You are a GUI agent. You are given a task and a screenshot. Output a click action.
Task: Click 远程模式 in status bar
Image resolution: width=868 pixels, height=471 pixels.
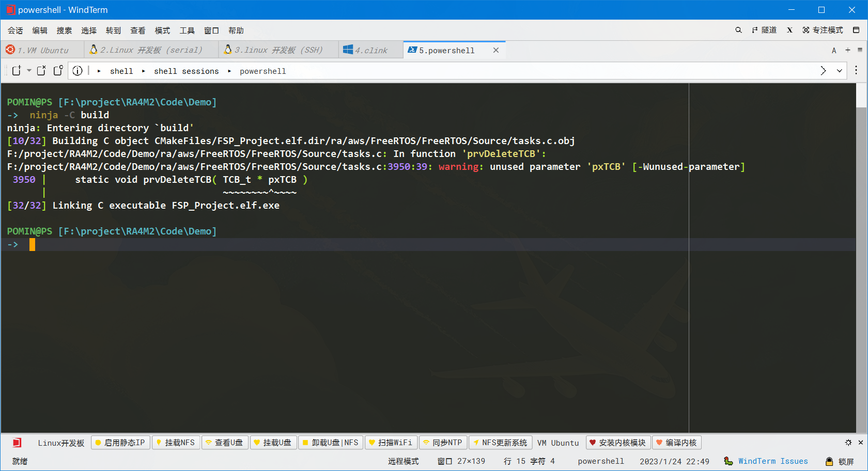pyautogui.click(x=404, y=461)
